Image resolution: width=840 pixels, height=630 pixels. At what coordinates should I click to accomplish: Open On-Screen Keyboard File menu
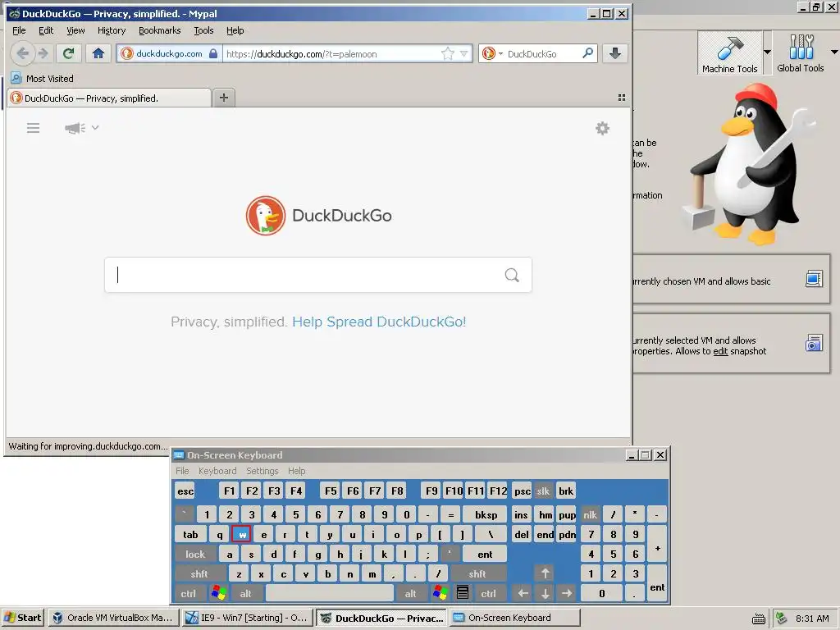click(x=182, y=471)
